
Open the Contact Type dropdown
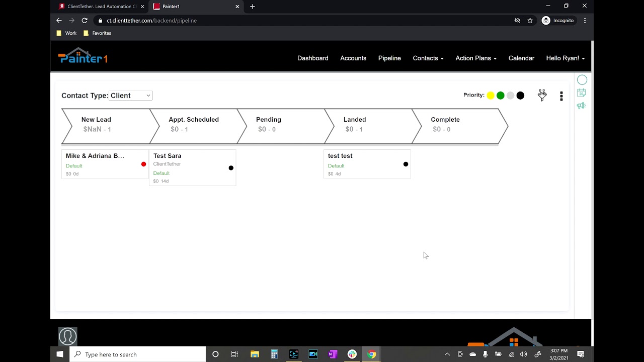click(x=130, y=96)
